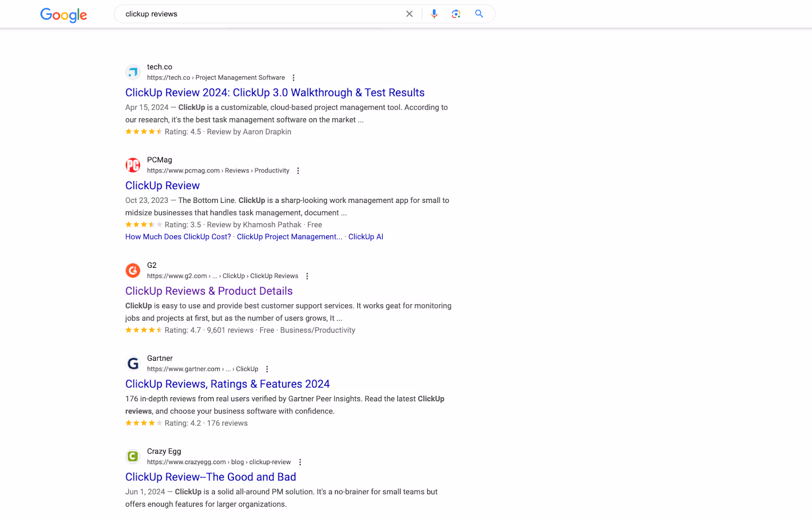812x520 pixels.
Task: Click the crazyegg.com breadcrumb URL
Action: point(219,462)
